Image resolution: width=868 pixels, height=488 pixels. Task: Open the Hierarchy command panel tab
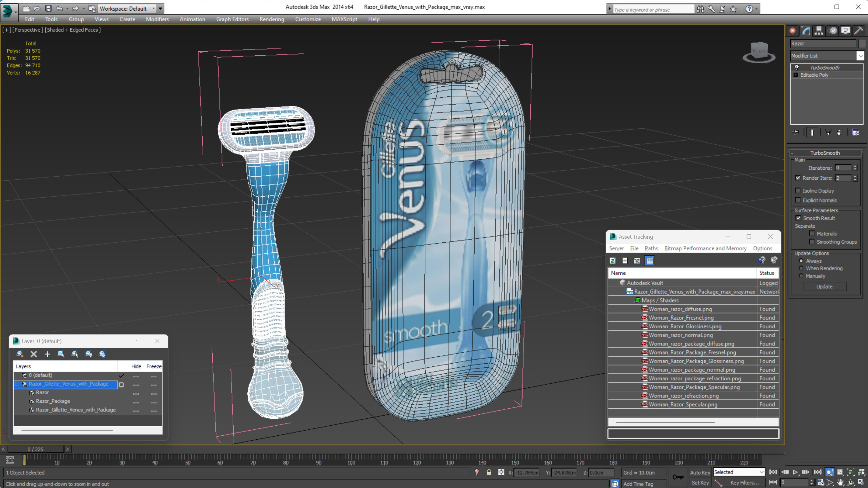click(x=819, y=31)
